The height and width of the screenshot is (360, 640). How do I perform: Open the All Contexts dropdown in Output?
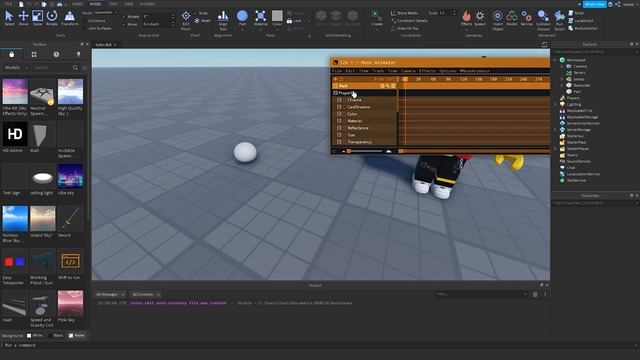point(146,294)
